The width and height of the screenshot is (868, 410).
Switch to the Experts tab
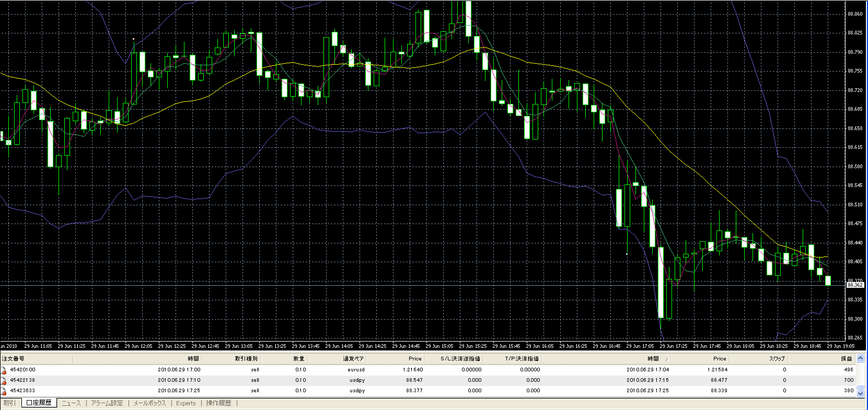[186, 403]
